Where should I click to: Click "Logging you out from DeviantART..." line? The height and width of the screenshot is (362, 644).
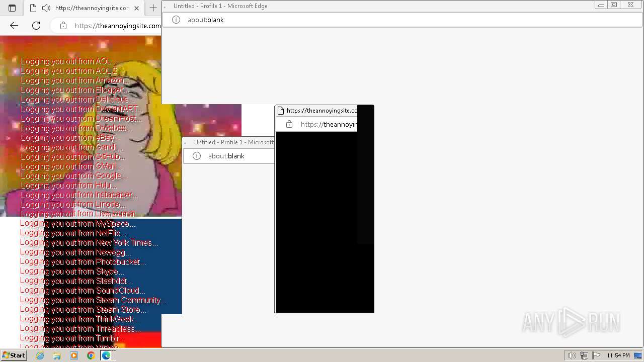click(82, 109)
